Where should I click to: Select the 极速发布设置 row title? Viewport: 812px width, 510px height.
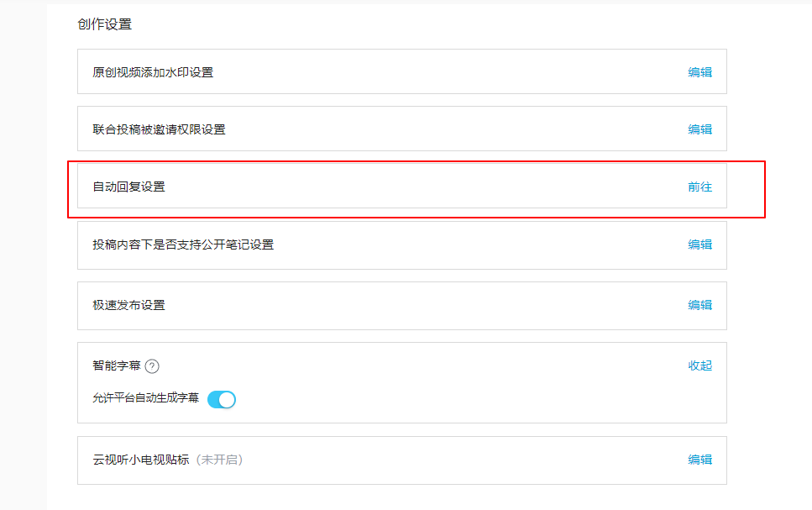(128, 305)
